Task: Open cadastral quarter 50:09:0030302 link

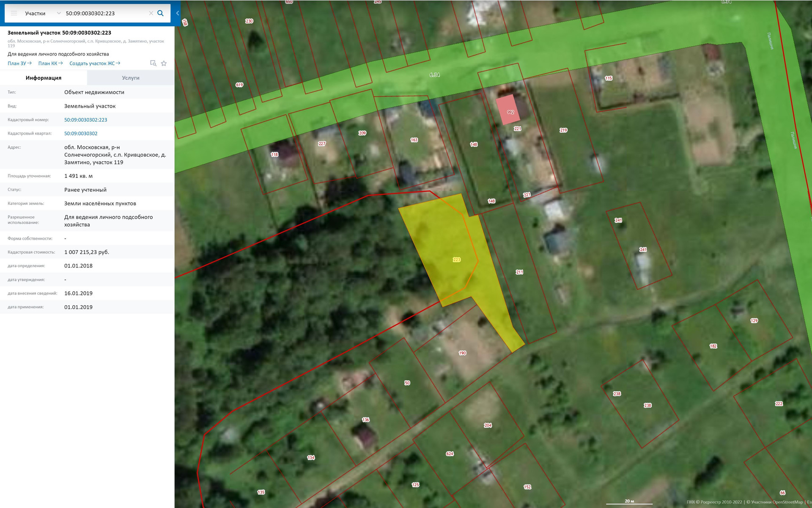Action: click(81, 133)
